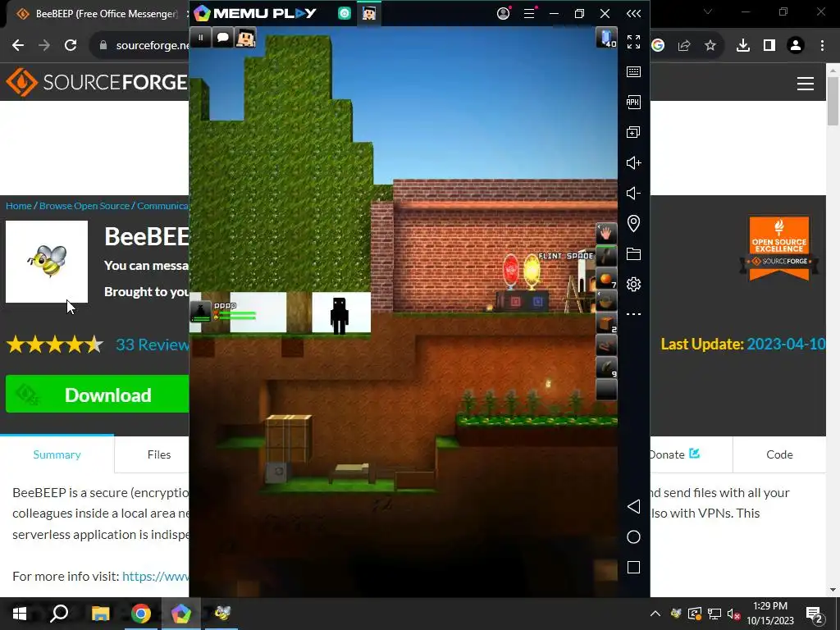Open the basket inventory slot

pos(606,301)
